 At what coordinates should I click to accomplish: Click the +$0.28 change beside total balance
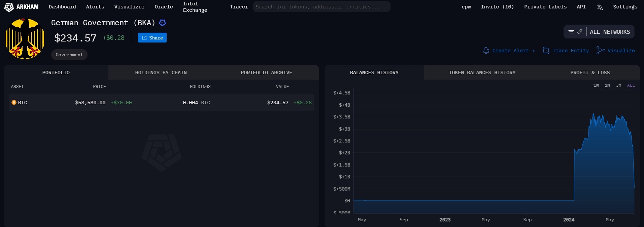[113, 38]
